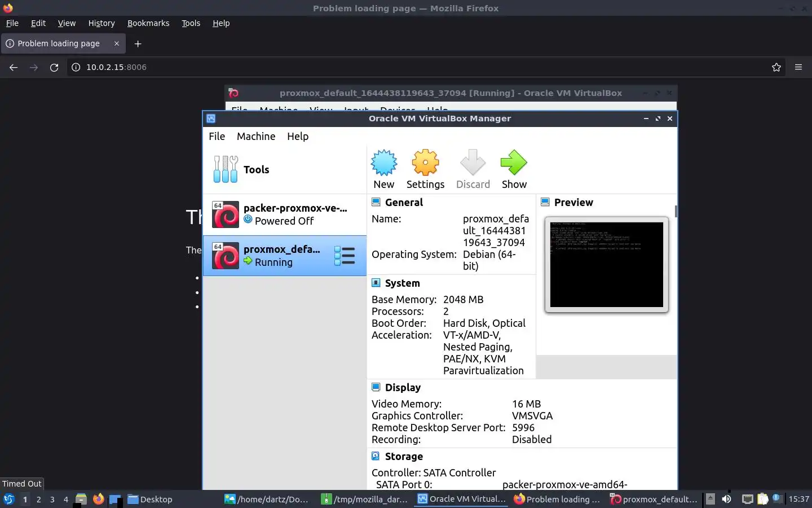This screenshot has width=812, height=508.
Task: Click the taskbar clock showing 15:37
Action: 799,499
